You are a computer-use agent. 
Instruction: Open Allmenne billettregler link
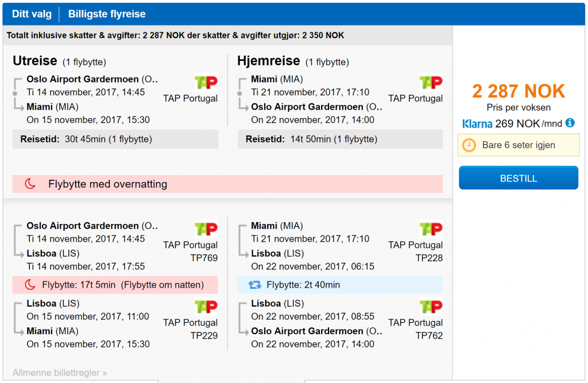click(x=60, y=373)
